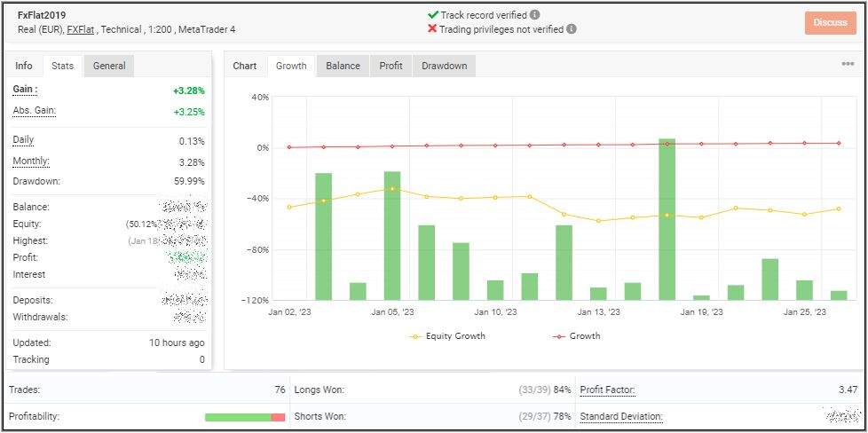Open the General tab
868x433 pixels.
(x=109, y=66)
